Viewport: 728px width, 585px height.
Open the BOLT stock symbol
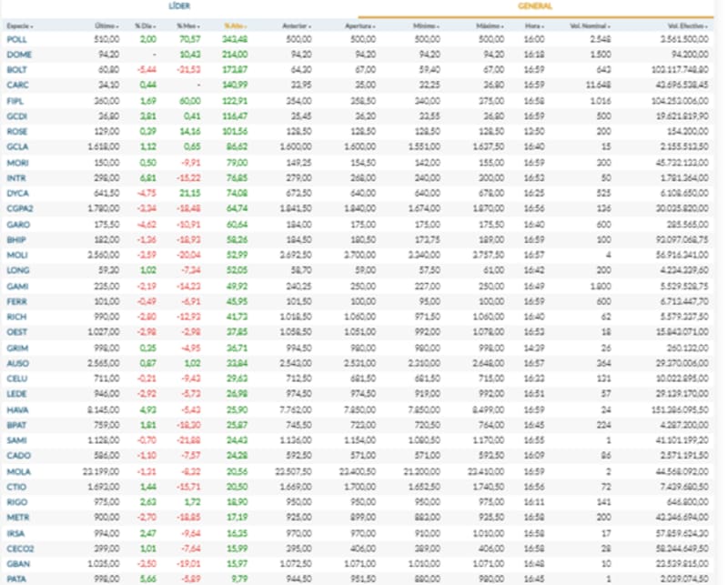tap(15, 68)
